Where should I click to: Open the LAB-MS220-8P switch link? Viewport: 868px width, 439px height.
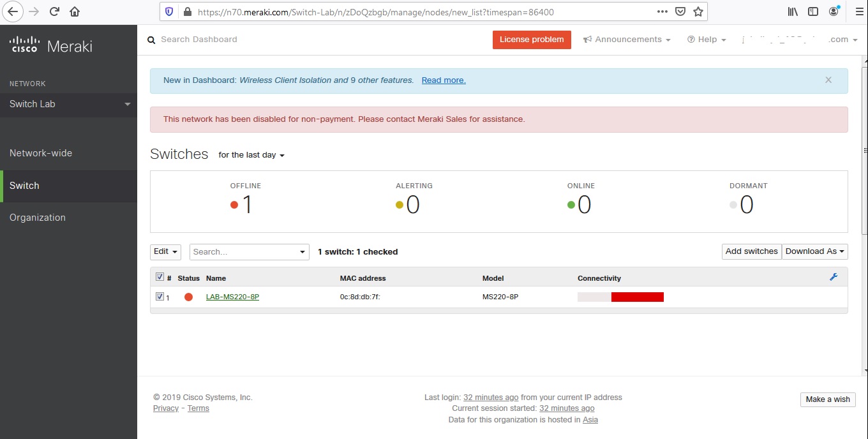(232, 296)
